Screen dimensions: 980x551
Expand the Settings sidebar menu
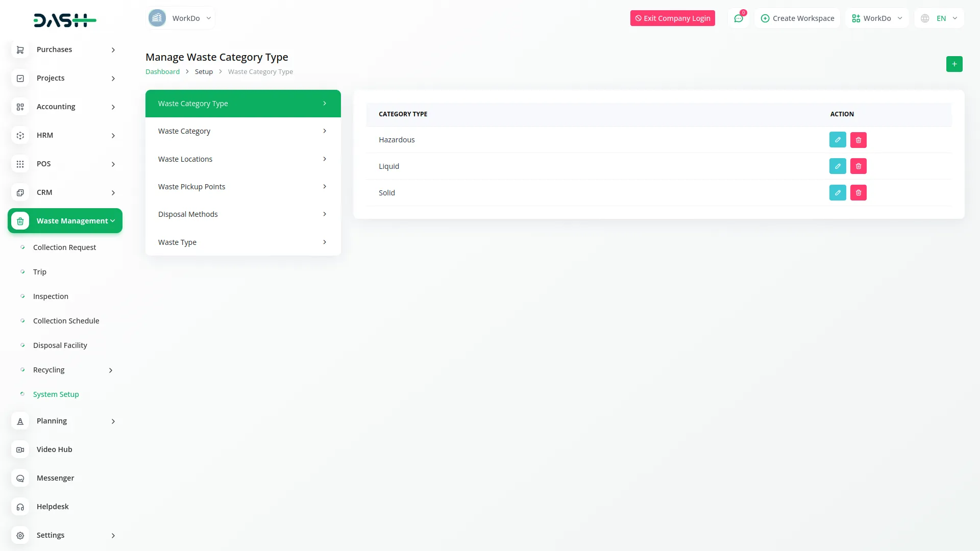(x=113, y=536)
